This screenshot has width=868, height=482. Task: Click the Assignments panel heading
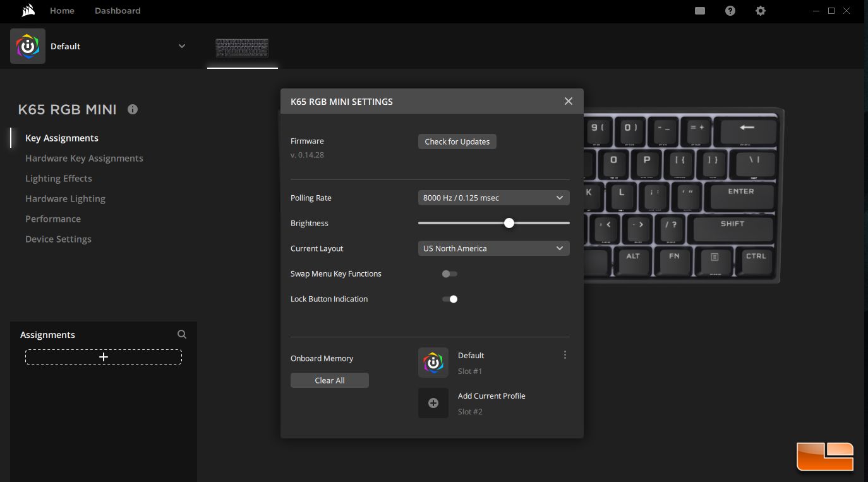pos(47,335)
